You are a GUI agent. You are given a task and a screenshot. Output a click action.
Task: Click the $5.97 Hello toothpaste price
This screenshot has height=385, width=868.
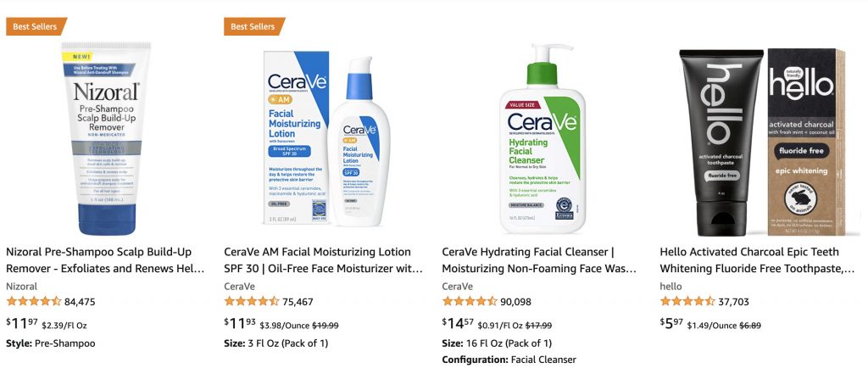671,322
